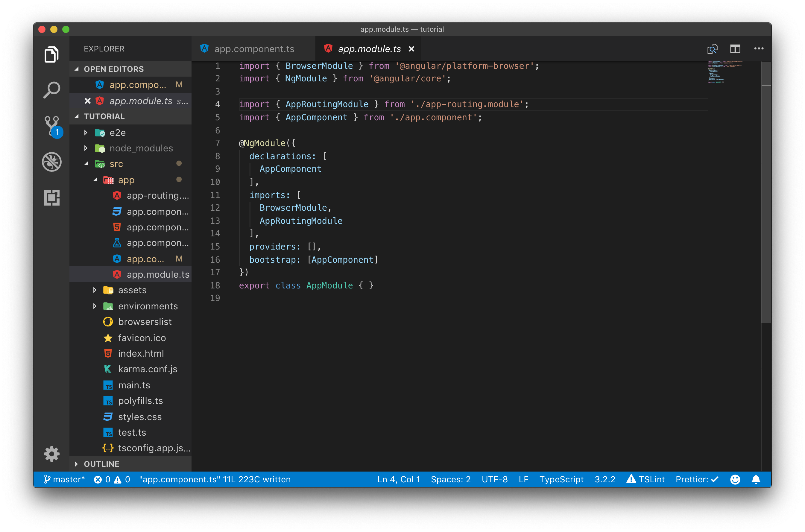Close the app.module.ts tab
Viewport: 805px width, 532px height.
click(411, 49)
